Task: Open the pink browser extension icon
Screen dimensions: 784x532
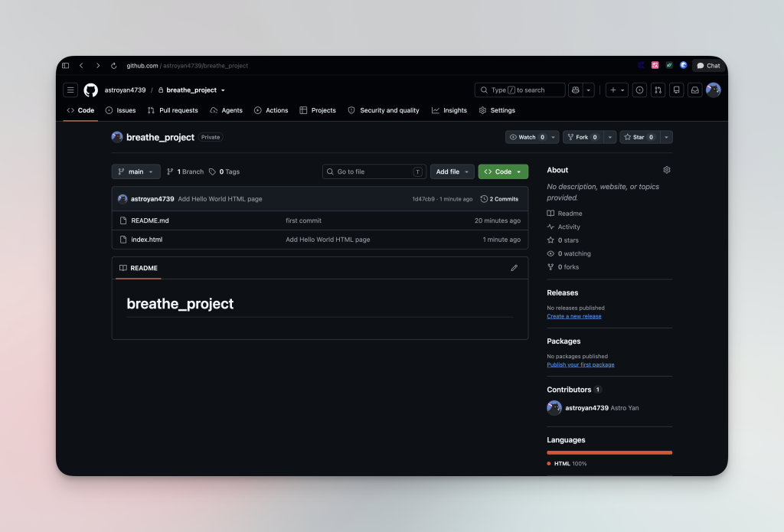Action: coord(655,66)
